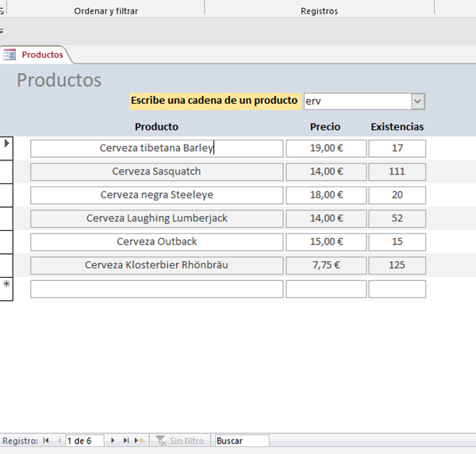Viewport: 476px width, 454px height.
Task: Click the Cerveza Klosterbier Rhönbräu field
Action: (156, 265)
